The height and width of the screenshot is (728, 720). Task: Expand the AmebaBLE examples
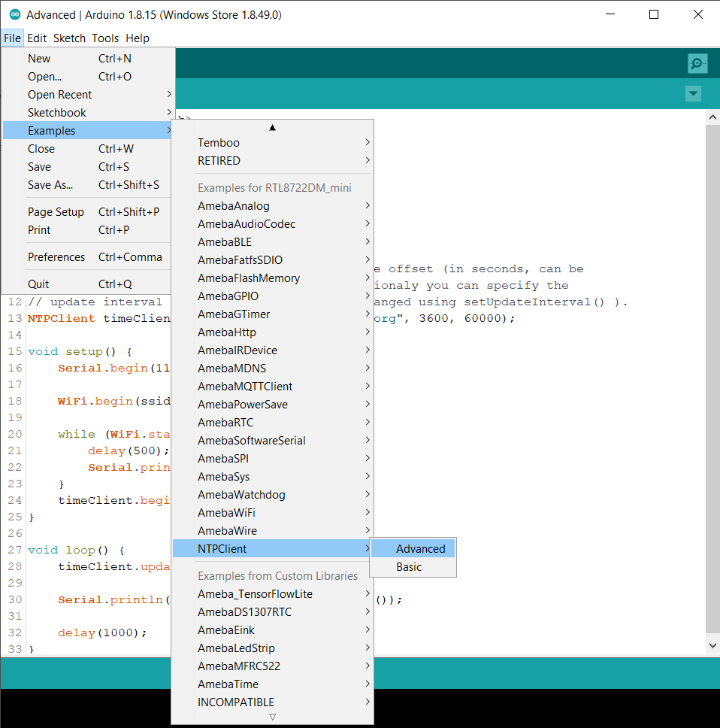click(x=272, y=242)
